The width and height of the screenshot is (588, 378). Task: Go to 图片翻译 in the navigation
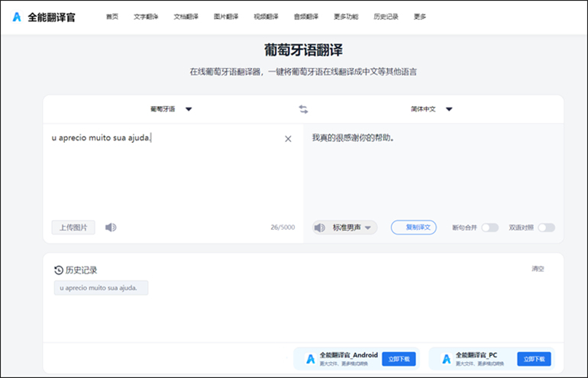pyautogui.click(x=226, y=16)
